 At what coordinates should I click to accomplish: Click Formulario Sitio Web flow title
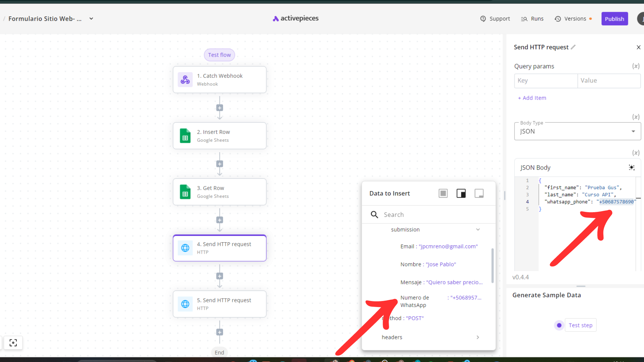click(x=45, y=19)
